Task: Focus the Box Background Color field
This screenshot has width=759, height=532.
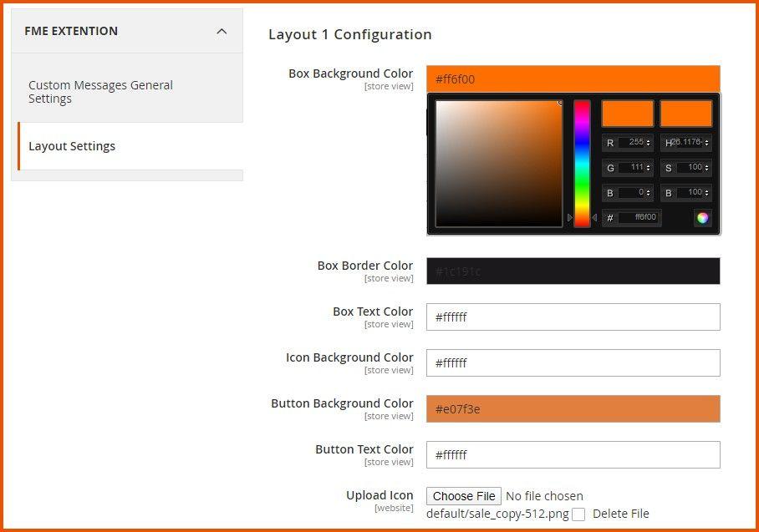Action: tap(573, 79)
